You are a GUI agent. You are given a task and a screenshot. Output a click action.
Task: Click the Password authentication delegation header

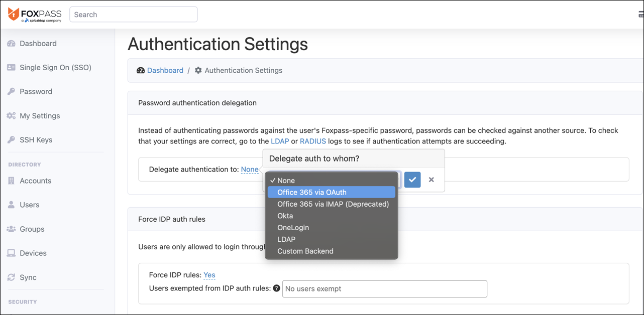coord(197,103)
